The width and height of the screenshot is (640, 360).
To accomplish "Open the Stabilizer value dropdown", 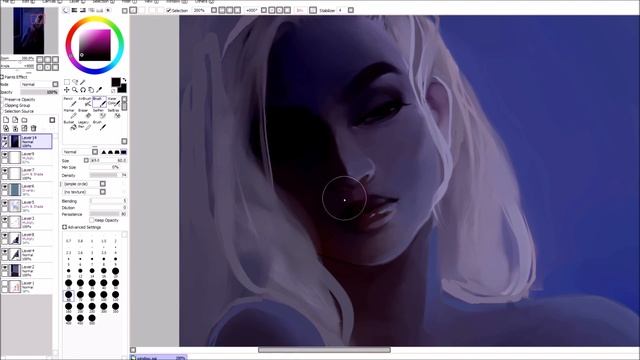I will [x=351, y=10].
